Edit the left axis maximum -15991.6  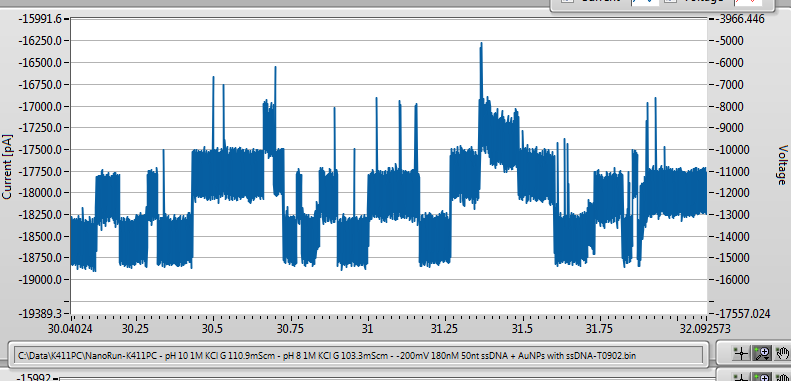click(x=40, y=19)
